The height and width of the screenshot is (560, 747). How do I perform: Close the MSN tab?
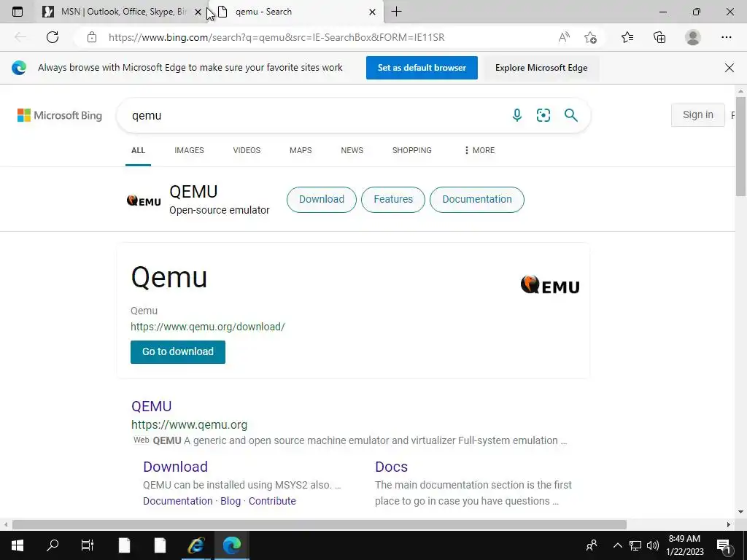198,12
